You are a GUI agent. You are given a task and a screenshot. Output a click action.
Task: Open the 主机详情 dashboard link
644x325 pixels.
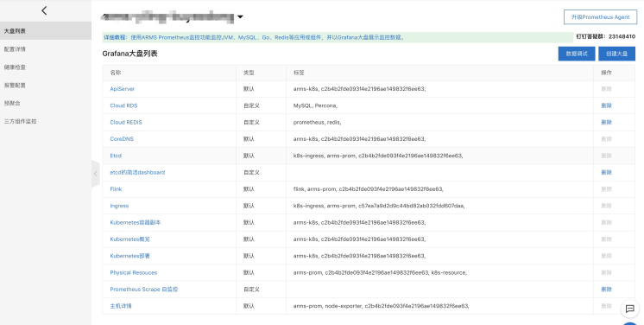(x=121, y=306)
